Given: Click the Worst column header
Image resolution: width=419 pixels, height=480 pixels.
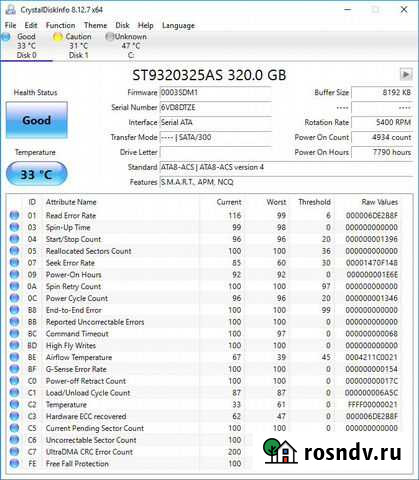Looking at the screenshot, I should coord(276,202).
